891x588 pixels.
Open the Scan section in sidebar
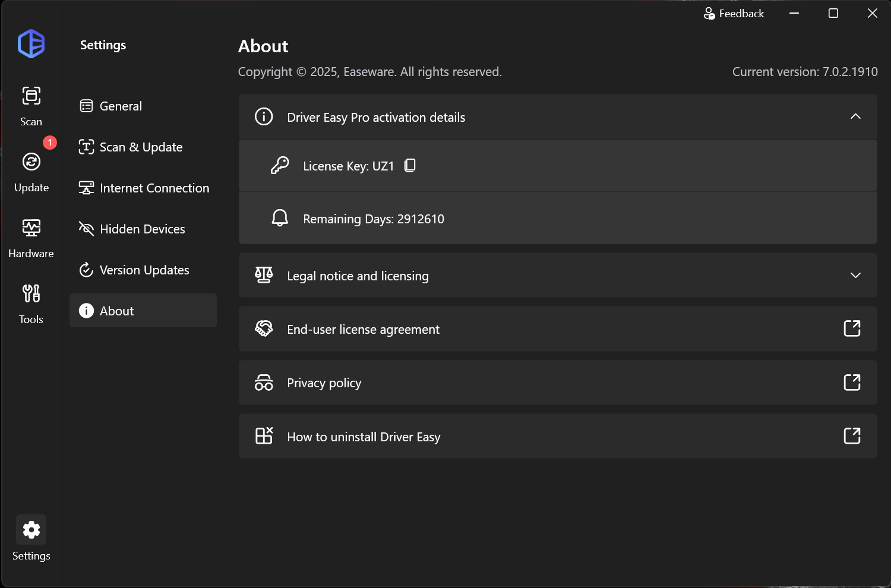pyautogui.click(x=31, y=106)
